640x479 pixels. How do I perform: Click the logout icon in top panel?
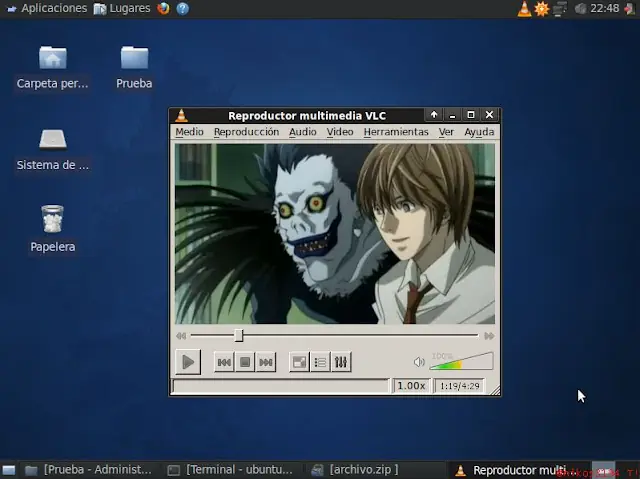[x=630, y=9]
